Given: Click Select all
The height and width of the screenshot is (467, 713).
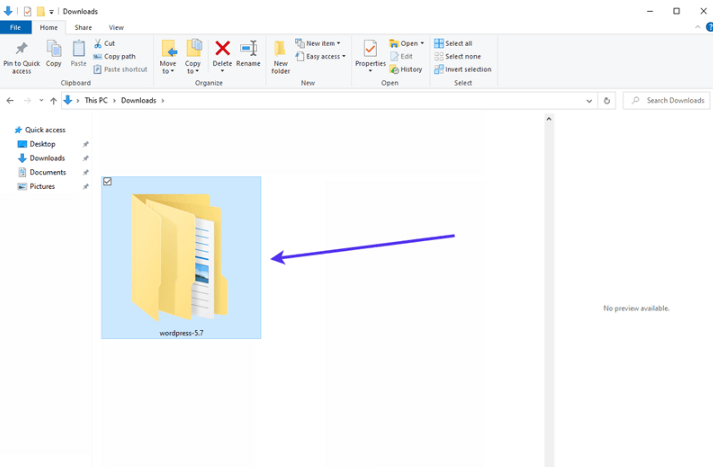Looking at the screenshot, I should tap(453, 43).
